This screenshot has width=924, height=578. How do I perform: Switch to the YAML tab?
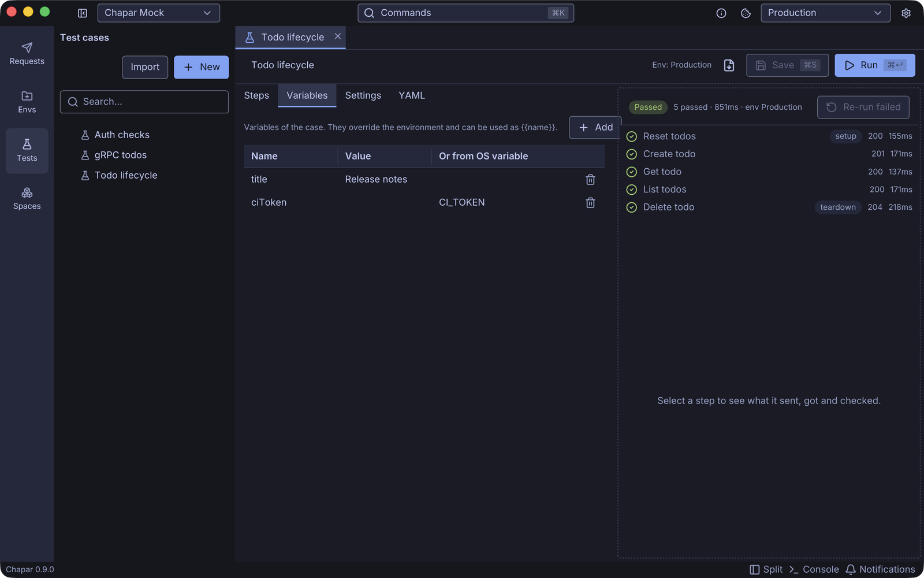(x=412, y=95)
